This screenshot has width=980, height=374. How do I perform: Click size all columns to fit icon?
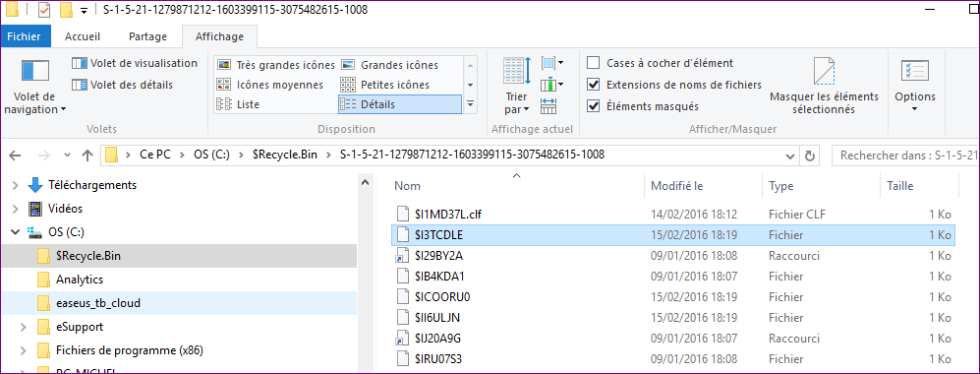pos(548,105)
